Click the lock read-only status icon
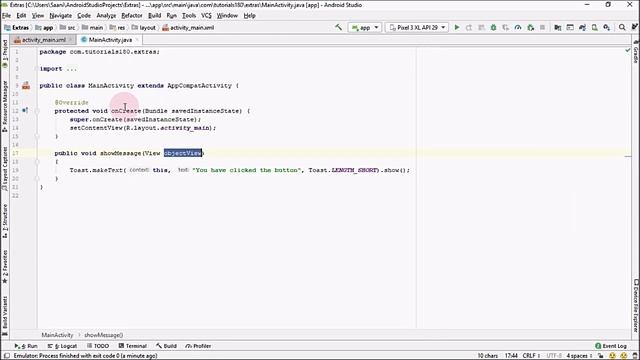This screenshot has width=640, height=360. tap(600, 356)
